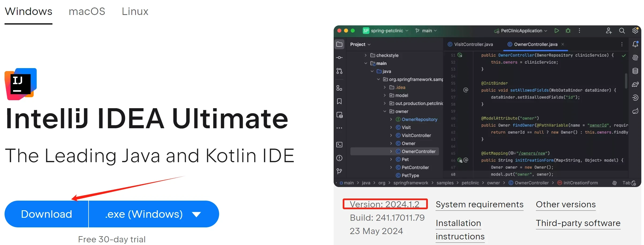Screen dimensions: 644x245
Task: Open the System requirements link
Action: [479, 204]
